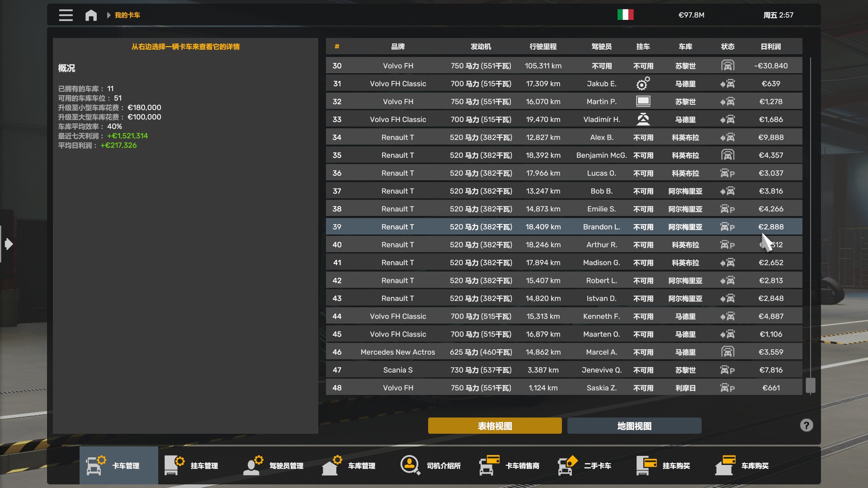Click the truck list scrollbar thumb

pyautogui.click(x=810, y=385)
